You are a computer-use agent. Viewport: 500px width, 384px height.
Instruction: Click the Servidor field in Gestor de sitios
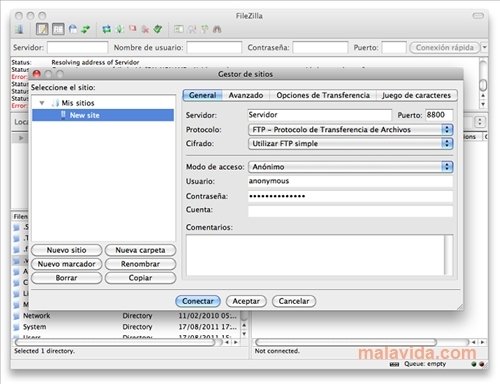(x=319, y=115)
